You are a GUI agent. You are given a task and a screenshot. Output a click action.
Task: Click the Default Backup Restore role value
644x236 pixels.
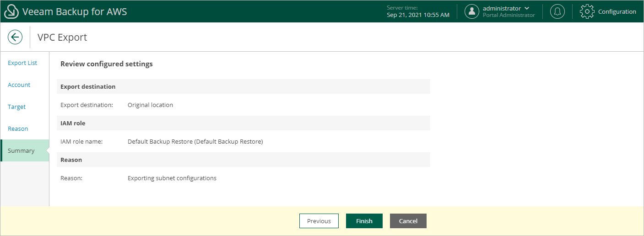[x=195, y=141]
